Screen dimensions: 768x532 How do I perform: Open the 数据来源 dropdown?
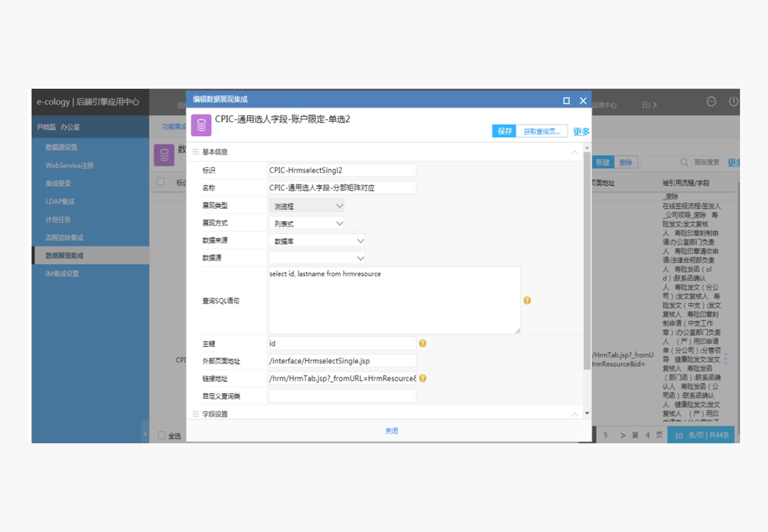tap(317, 241)
